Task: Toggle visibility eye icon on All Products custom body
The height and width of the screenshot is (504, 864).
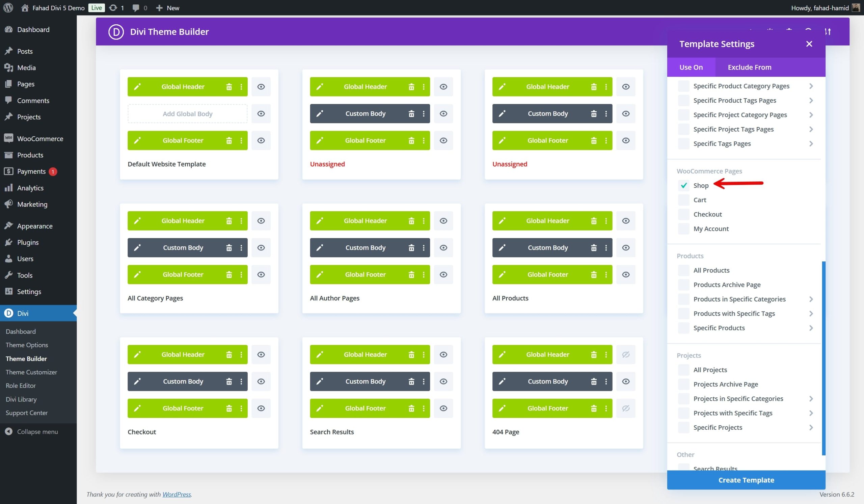Action: tap(626, 247)
